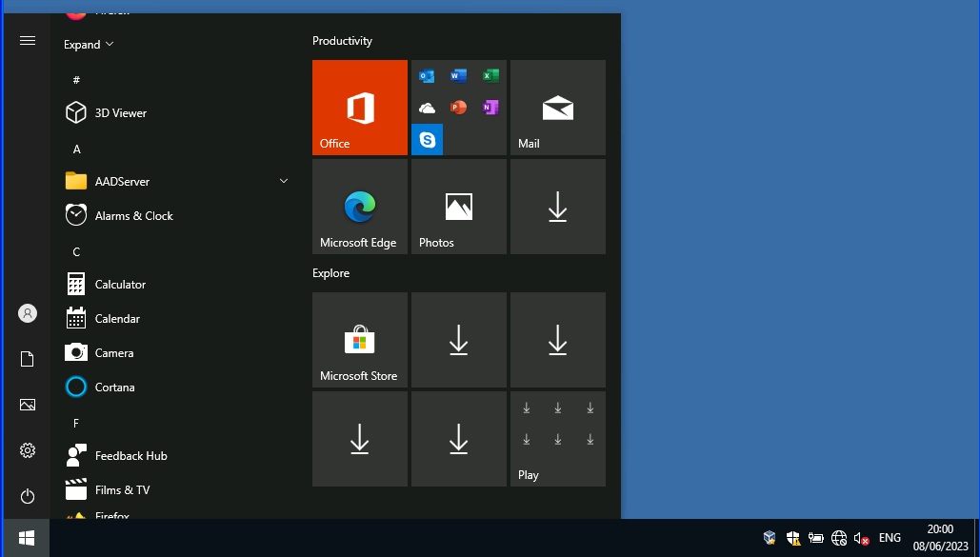Open the Play tile folder

(x=557, y=439)
